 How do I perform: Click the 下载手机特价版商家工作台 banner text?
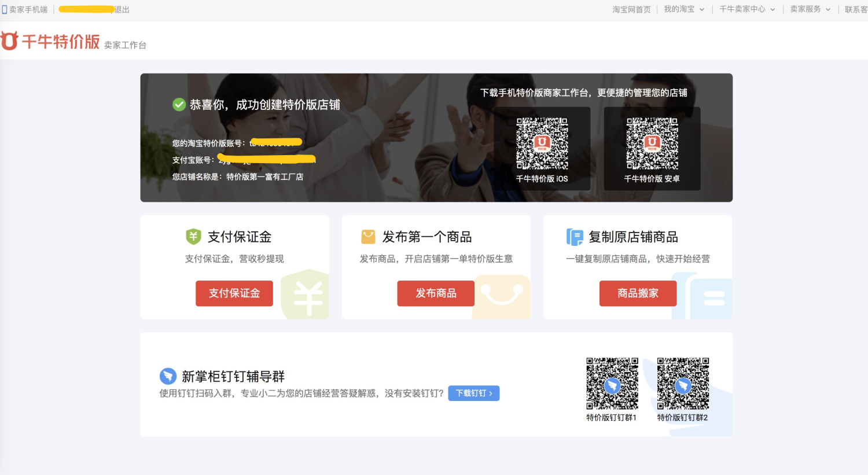[584, 93]
